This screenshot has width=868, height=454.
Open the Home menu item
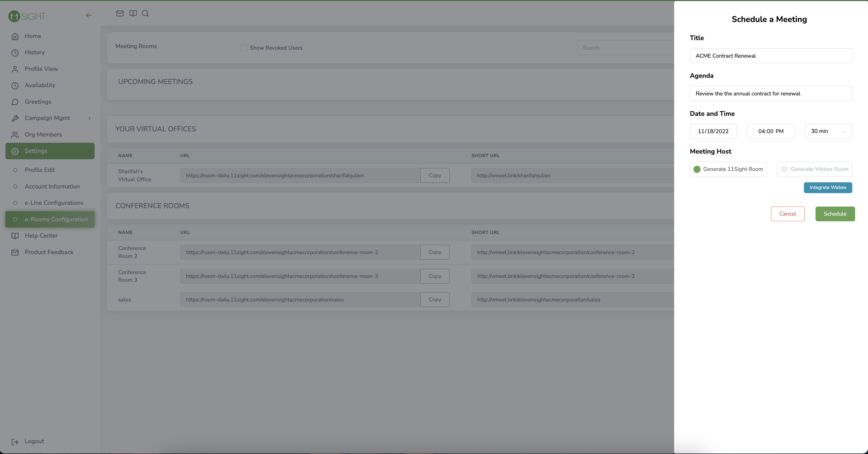pyautogui.click(x=33, y=36)
